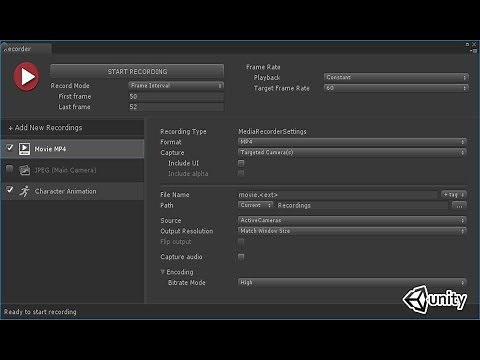
Task: Click the Last frame input field
Action: pos(176,107)
